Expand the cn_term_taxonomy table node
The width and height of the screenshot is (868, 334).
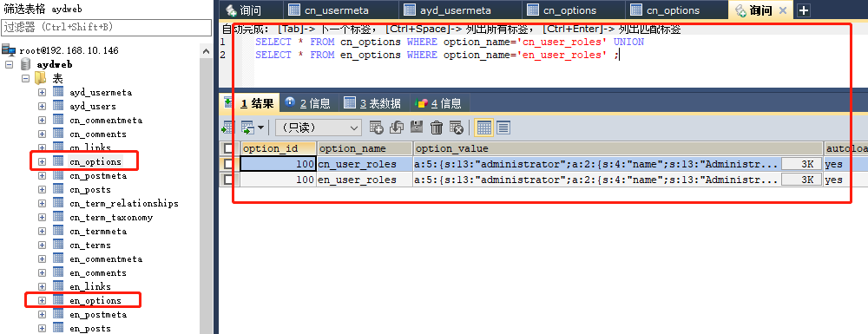tap(42, 218)
